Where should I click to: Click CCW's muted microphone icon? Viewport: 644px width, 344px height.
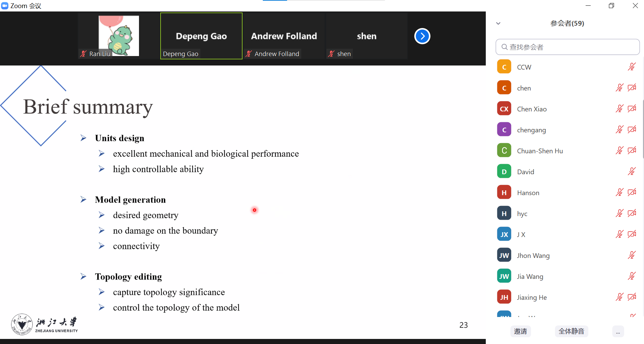tap(632, 67)
